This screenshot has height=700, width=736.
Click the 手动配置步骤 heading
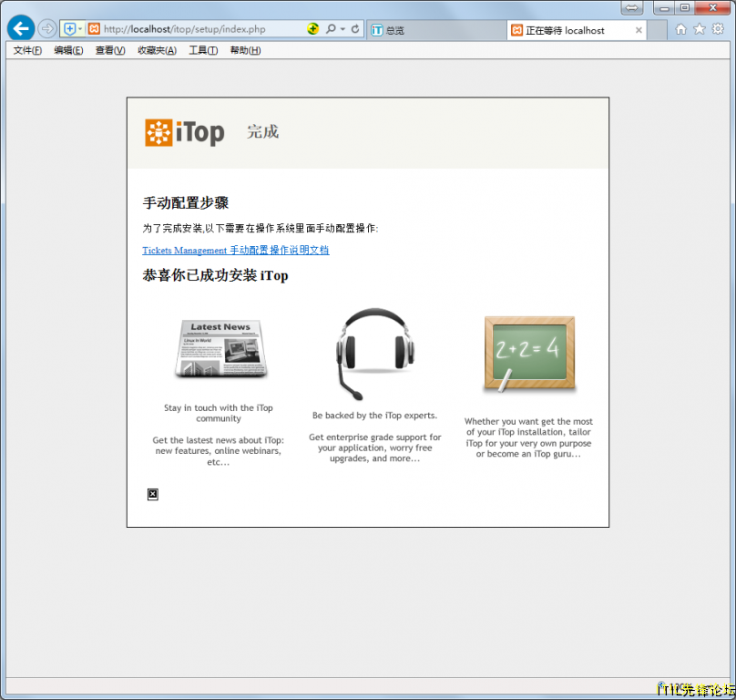186,203
